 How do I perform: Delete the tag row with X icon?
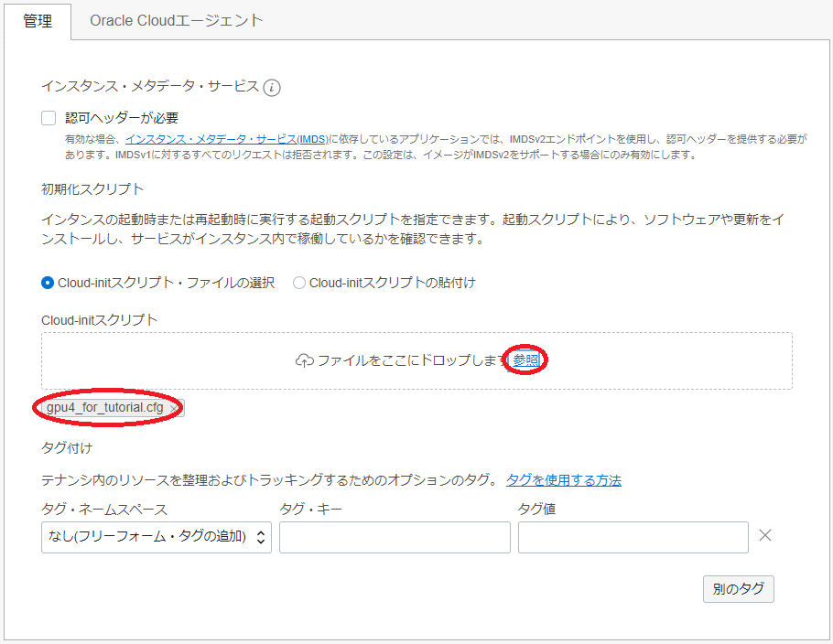tap(765, 536)
